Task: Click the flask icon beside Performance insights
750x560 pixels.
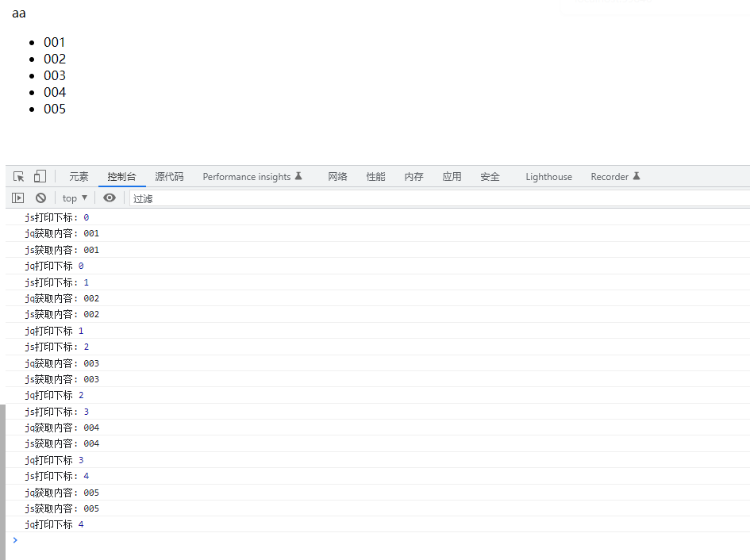Action: click(298, 176)
